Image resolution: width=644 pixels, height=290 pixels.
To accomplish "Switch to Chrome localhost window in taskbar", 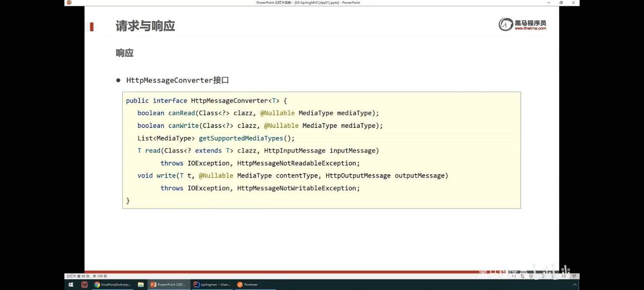I will tap(113, 284).
